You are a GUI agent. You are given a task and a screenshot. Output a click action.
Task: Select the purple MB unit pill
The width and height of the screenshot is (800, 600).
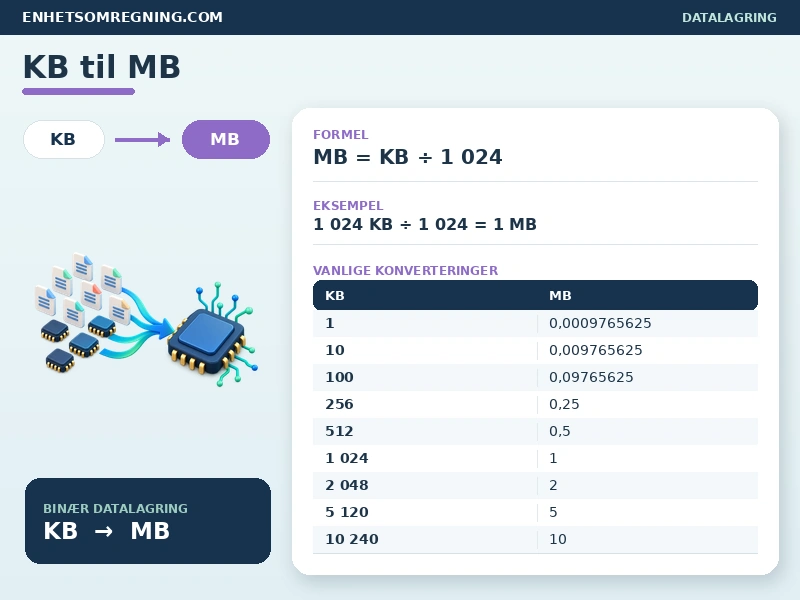point(226,139)
